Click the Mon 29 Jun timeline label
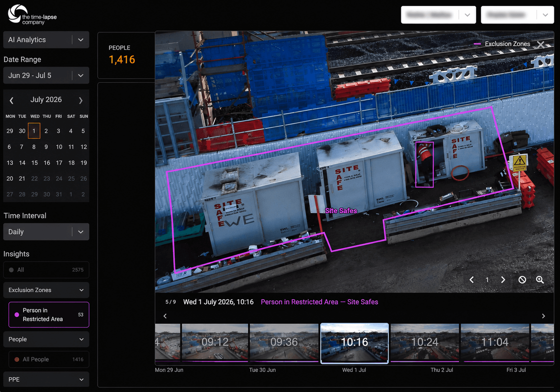This screenshot has width=560, height=392. pos(169,370)
